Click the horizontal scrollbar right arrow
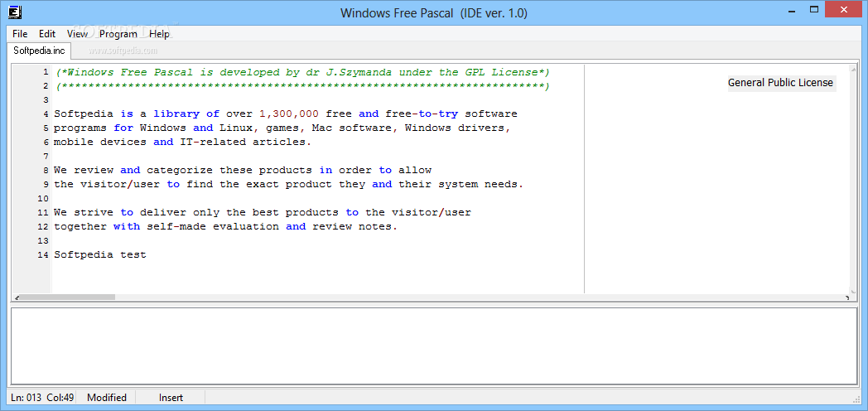Image resolution: width=868 pixels, height=411 pixels. 847,297
